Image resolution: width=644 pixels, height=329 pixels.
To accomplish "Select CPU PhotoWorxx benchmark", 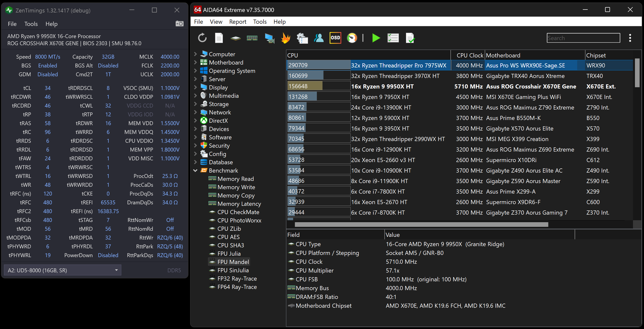I will pos(239,220).
